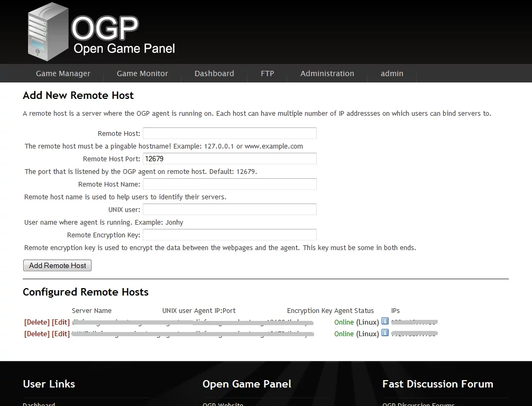Click the Fast Discussion Forum footer heading
The width and height of the screenshot is (532, 406).
click(x=438, y=384)
